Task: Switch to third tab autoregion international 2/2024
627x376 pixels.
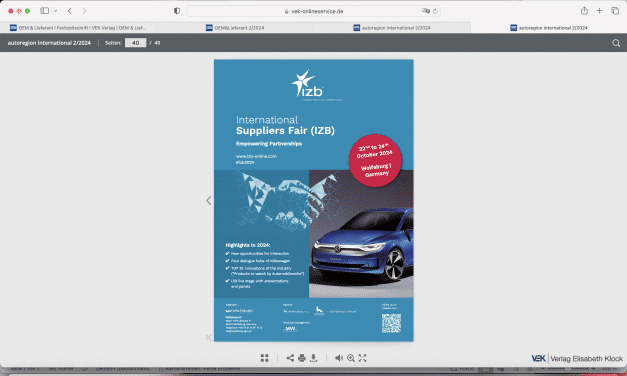Action: coord(392,28)
